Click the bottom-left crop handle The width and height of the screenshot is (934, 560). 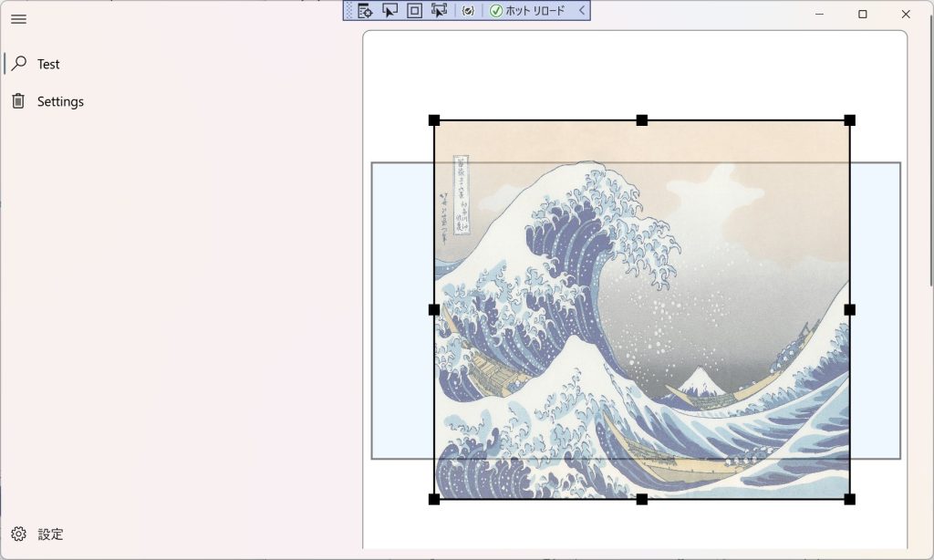point(434,499)
